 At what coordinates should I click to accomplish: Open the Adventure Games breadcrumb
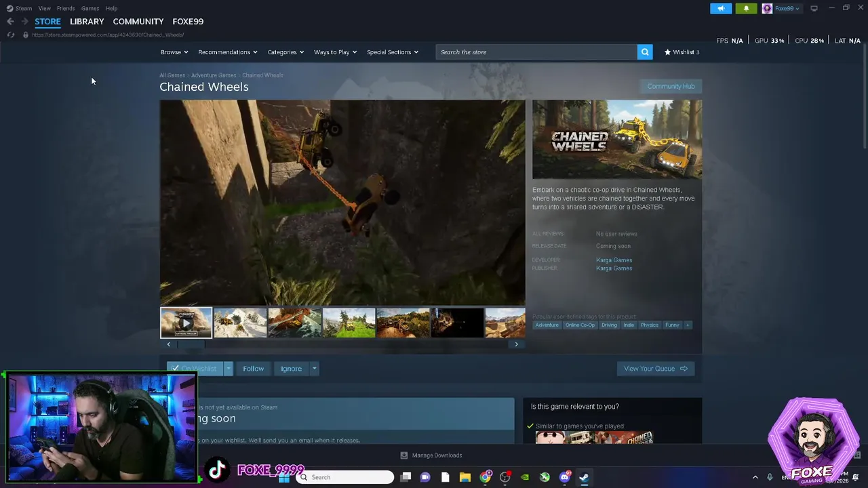coord(214,75)
